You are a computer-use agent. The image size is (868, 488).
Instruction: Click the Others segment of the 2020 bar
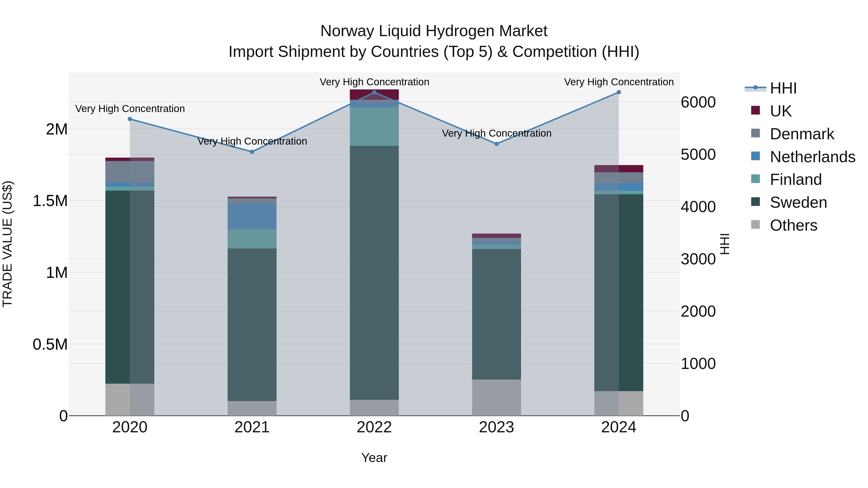coord(130,399)
